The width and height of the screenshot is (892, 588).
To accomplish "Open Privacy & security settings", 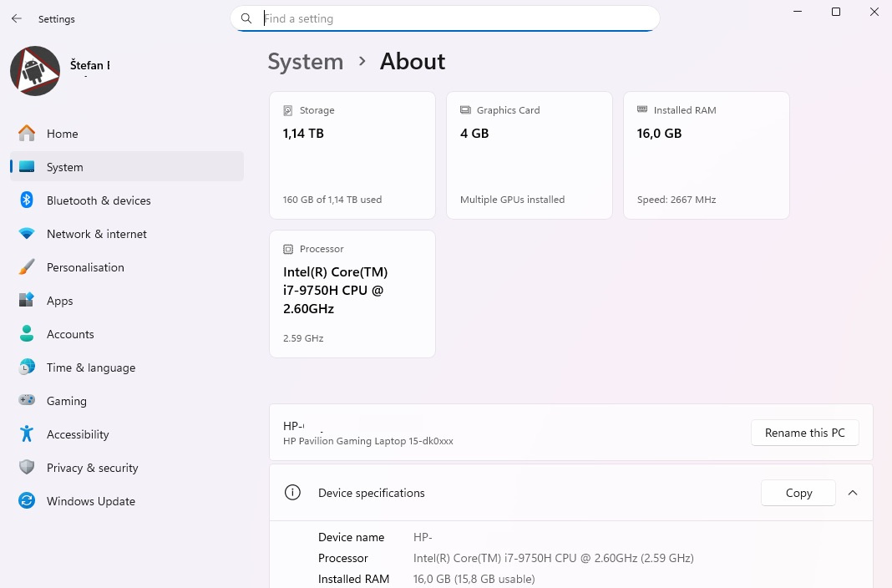I will 127,468.
